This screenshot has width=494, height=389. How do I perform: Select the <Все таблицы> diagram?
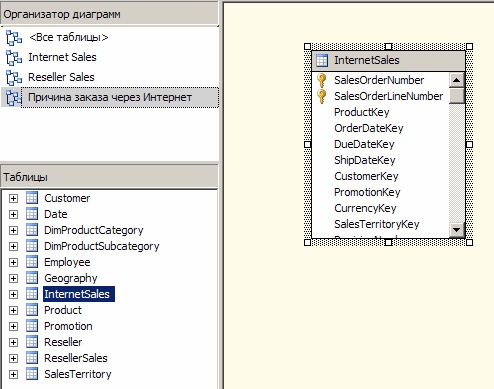(69, 37)
